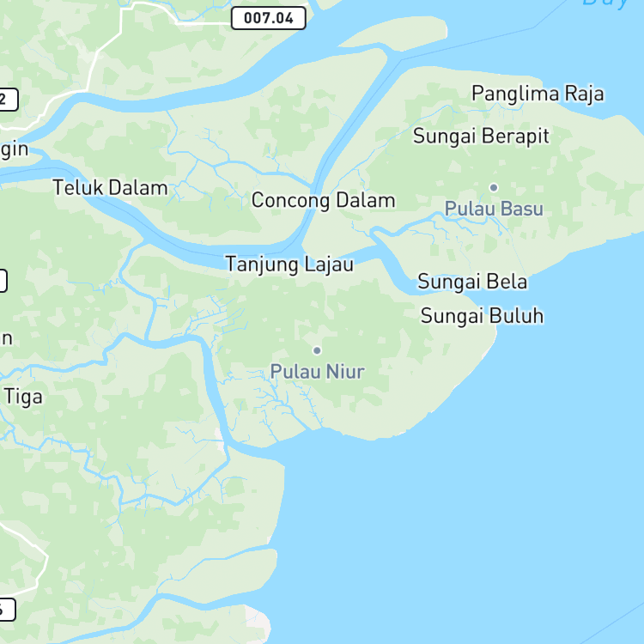Select the Sungai Berapit label
Image resolution: width=644 pixels, height=644 pixels.
pos(481,136)
